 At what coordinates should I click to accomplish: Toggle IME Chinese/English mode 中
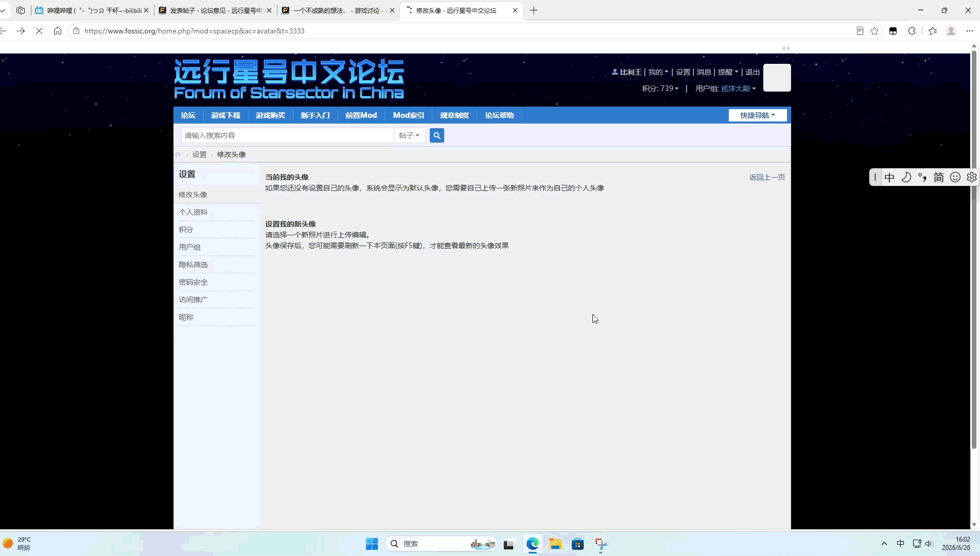(889, 177)
